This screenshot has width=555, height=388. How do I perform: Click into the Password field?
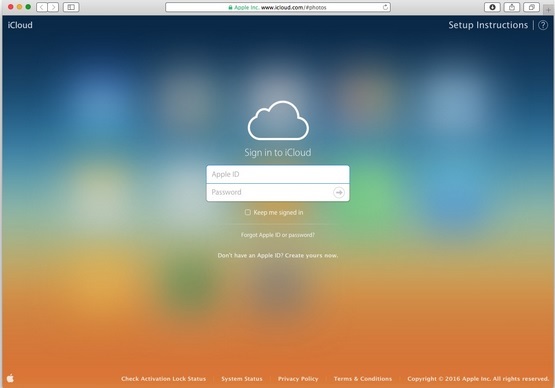(x=278, y=192)
